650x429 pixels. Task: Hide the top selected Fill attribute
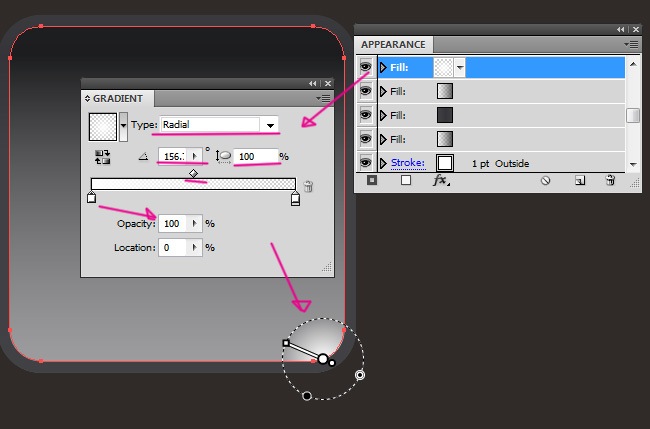pyautogui.click(x=365, y=67)
